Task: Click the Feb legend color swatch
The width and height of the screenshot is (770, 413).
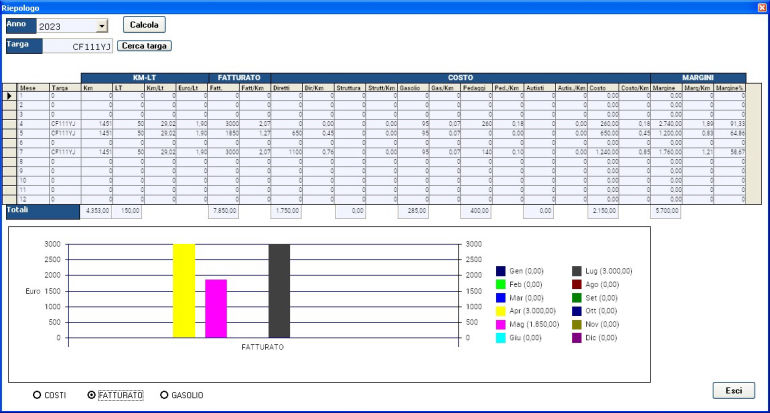Action: (x=500, y=284)
